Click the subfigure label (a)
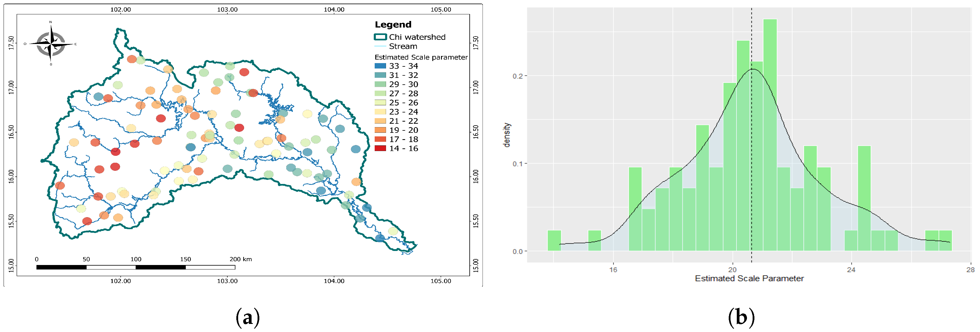Image resolution: width=980 pixels, height=332 pixels. pos(248,318)
